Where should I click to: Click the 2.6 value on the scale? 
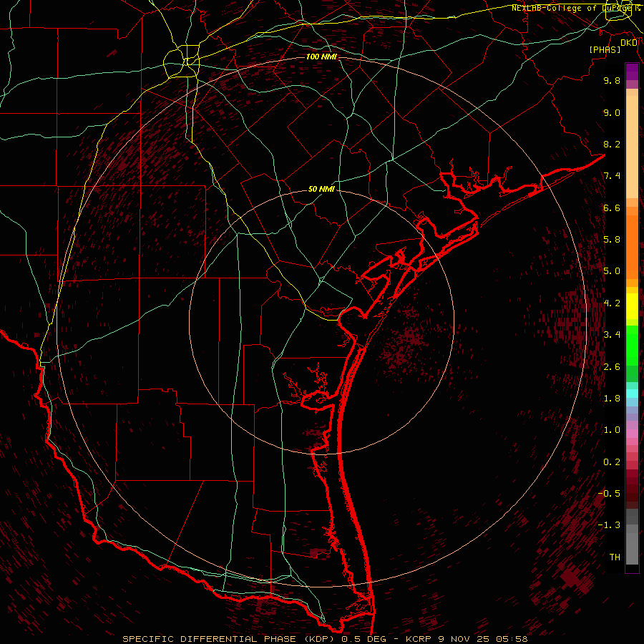pos(612,367)
